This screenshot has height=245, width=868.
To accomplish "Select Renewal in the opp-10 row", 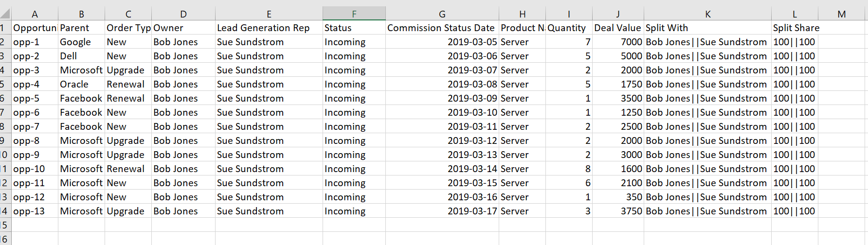I will point(128,169).
